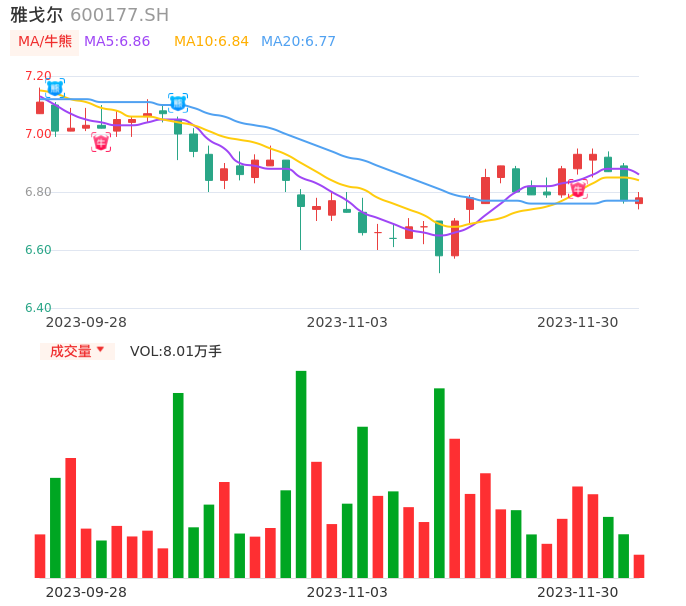Click the blue bear marker above the mid-October candles
This screenshot has width=686, height=606.
click(178, 102)
